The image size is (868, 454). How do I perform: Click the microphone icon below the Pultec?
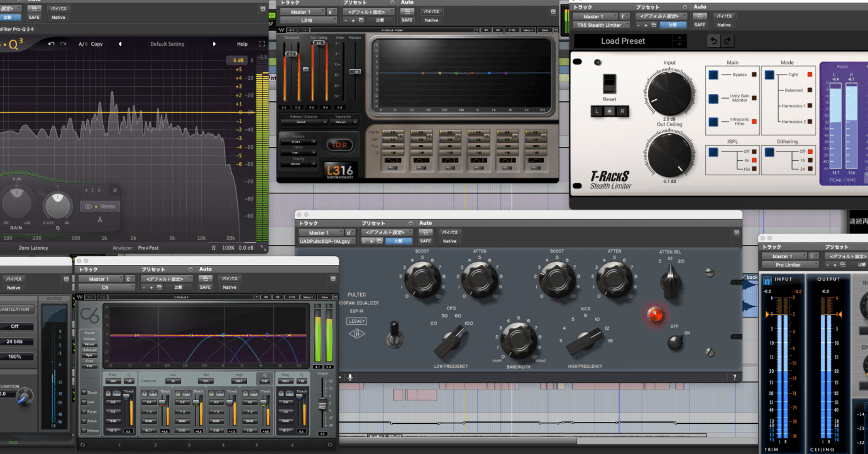350,377
